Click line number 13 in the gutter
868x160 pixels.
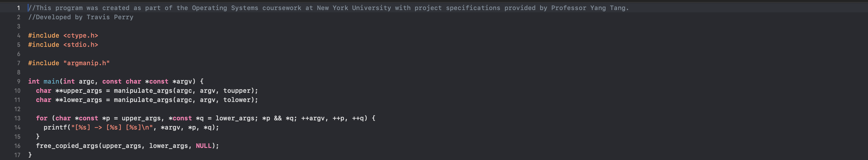(17, 118)
